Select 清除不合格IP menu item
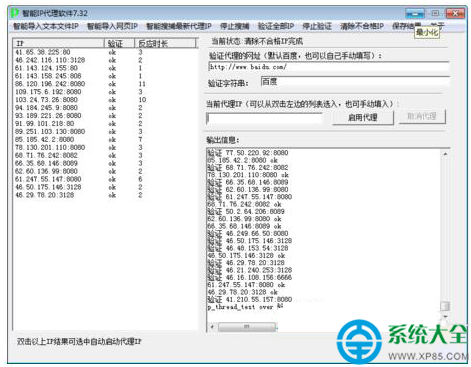 362,26
